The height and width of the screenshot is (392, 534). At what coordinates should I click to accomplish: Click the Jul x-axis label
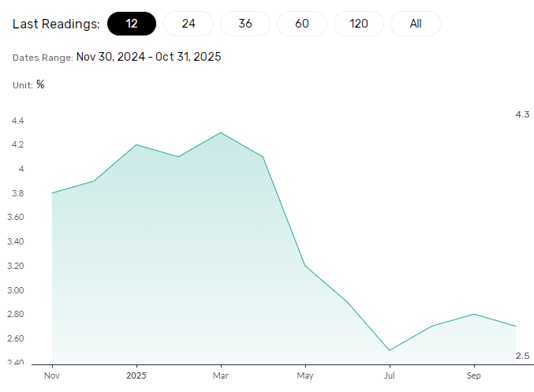click(389, 375)
